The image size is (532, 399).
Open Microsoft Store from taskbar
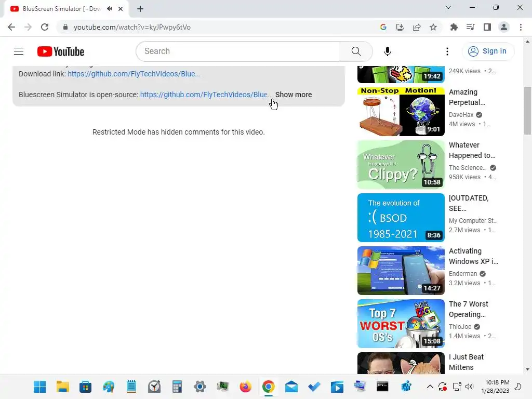click(86, 387)
